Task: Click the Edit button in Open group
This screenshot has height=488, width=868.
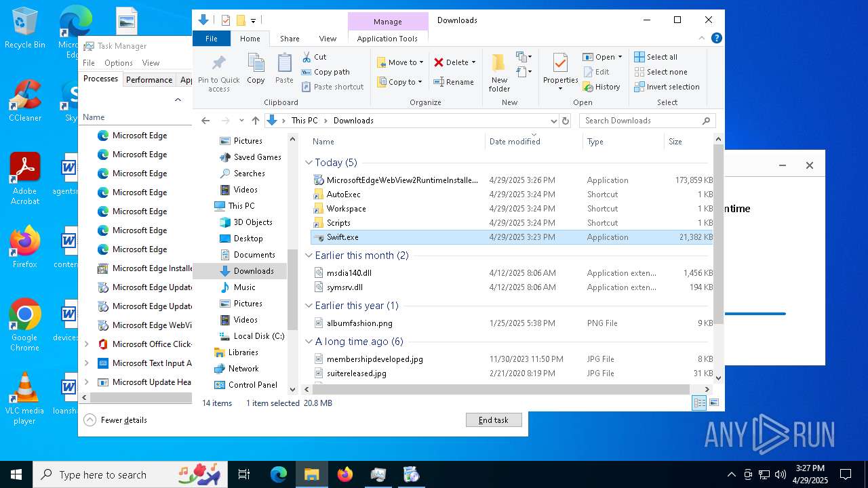Action: point(596,72)
